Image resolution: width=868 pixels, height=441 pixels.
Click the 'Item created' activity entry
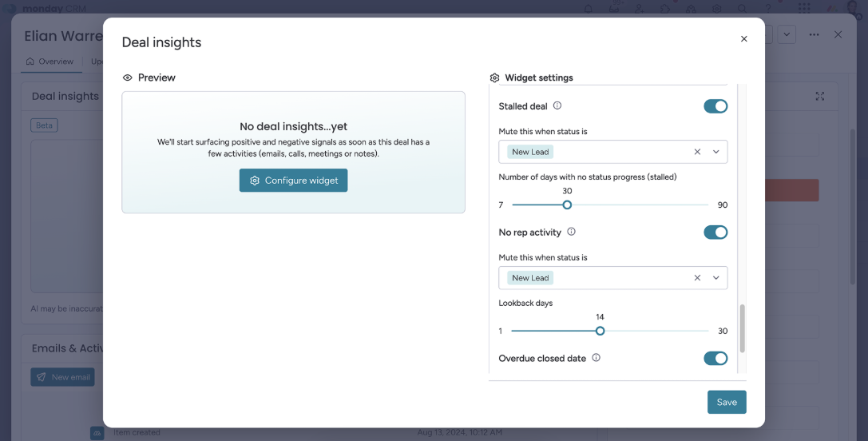coord(137,432)
